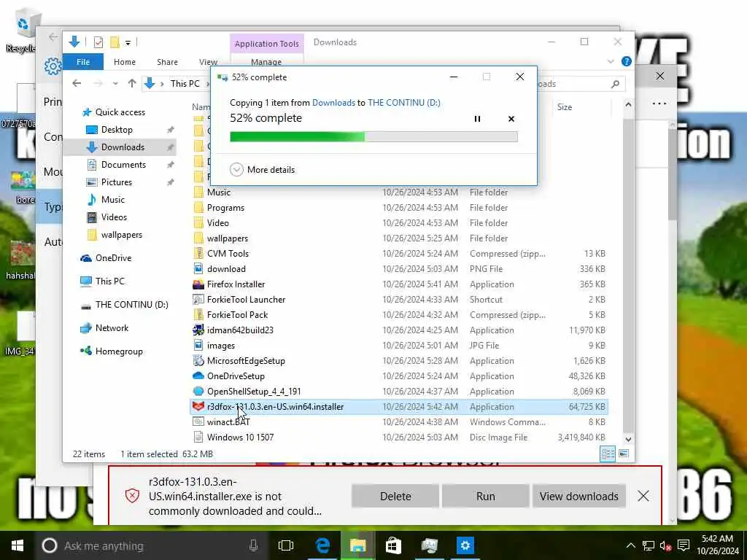Click the Properties checkmark toolbar icon
This screenshot has width=747, height=560.
(98, 42)
